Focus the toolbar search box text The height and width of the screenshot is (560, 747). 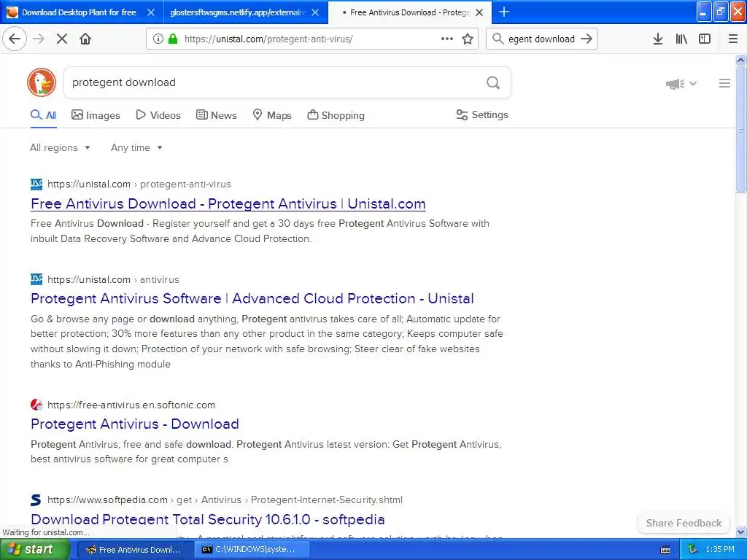pyautogui.click(x=542, y=39)
